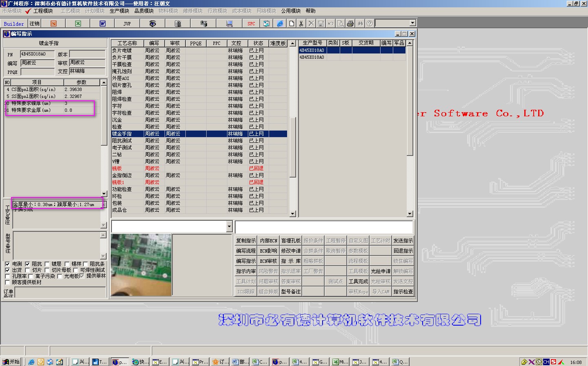Click the floppy disk save icon
Viewport: 588px width, 366px height.
click(x=321, y=24)
